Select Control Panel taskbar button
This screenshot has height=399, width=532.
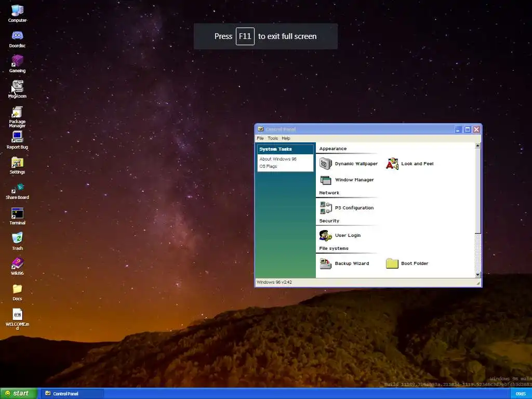pyautogui.click(x=72, y=394)
